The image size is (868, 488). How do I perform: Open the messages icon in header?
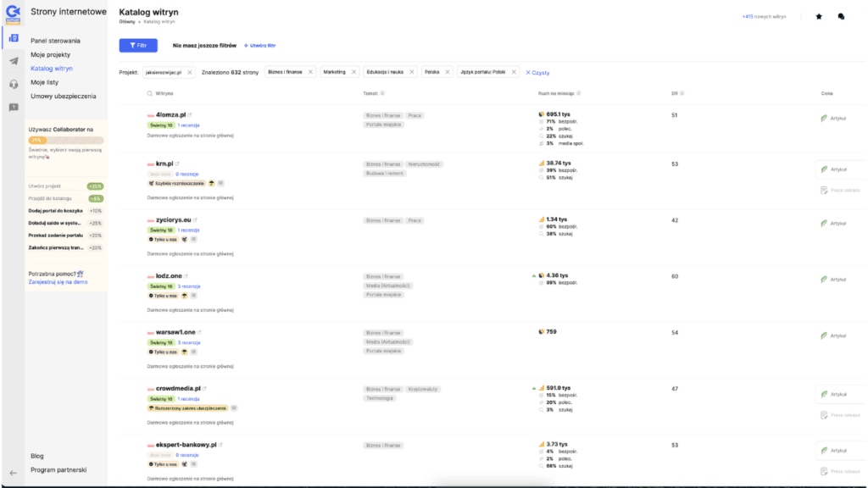click(x=841, y=17)
